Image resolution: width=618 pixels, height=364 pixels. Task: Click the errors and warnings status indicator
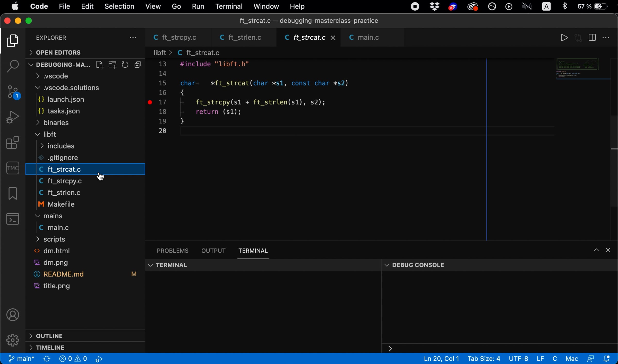point(73,359)
